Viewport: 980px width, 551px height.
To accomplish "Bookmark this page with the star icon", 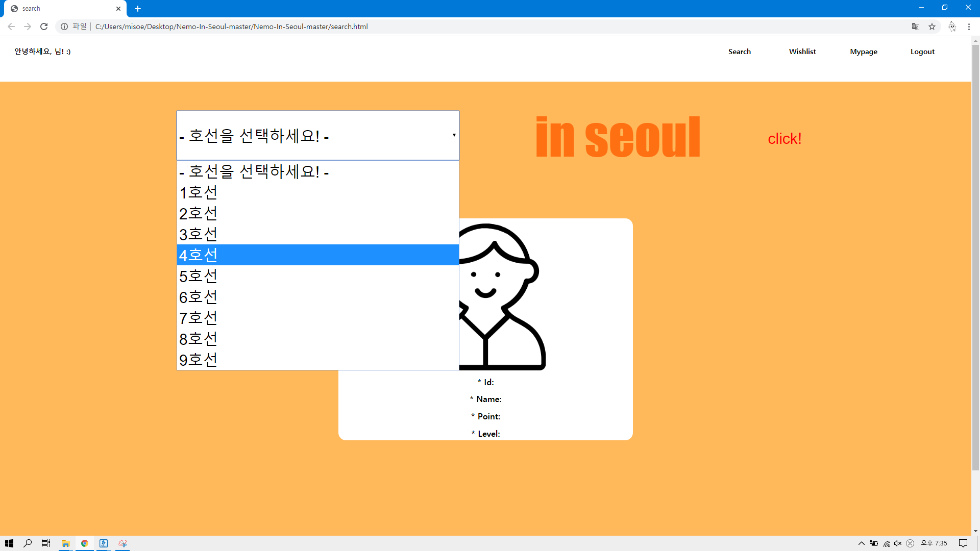I will pos(932,27).
